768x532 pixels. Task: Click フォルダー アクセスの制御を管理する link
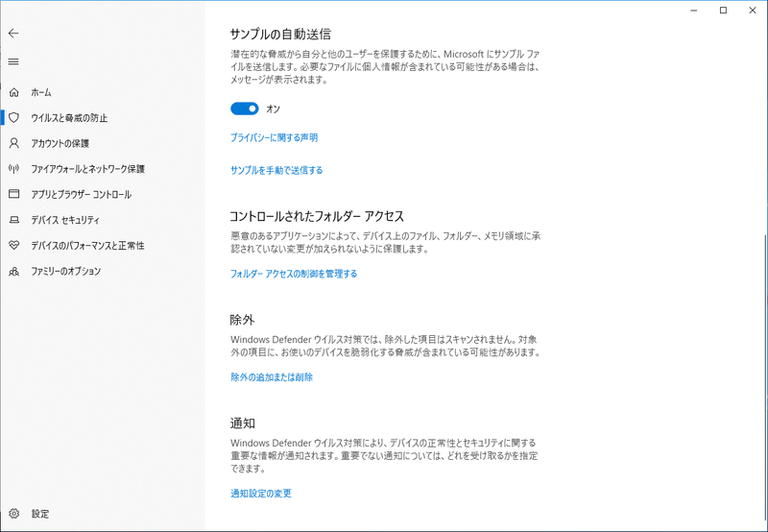tap(294, 274)
